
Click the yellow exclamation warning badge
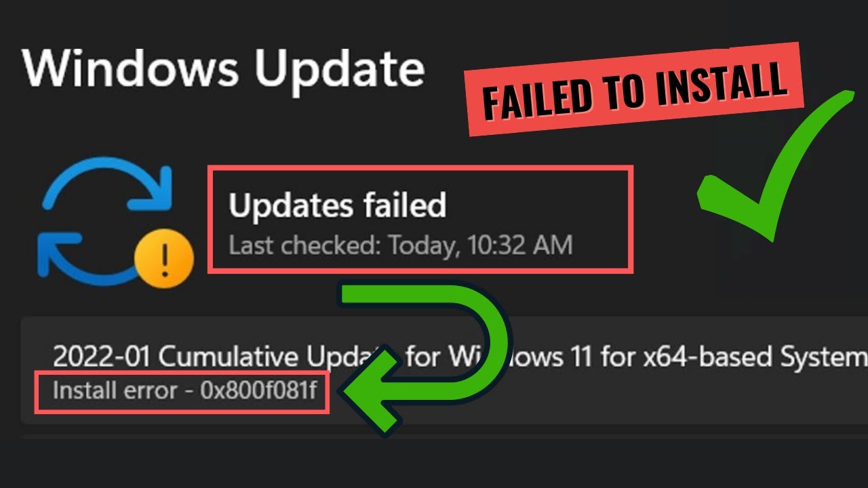pos(165,258)
